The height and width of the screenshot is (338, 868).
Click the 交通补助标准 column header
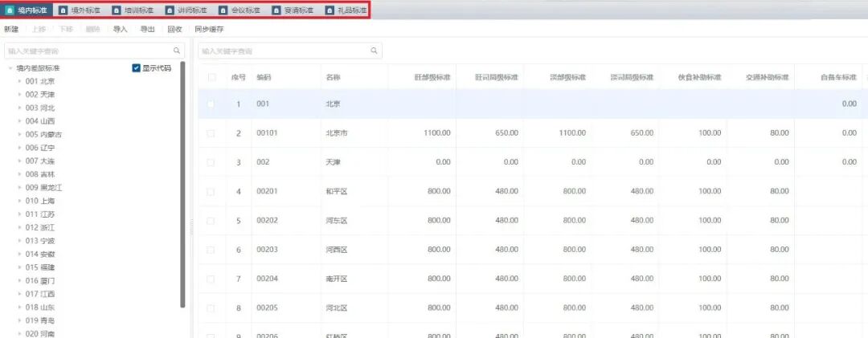[x=768, y=77]
